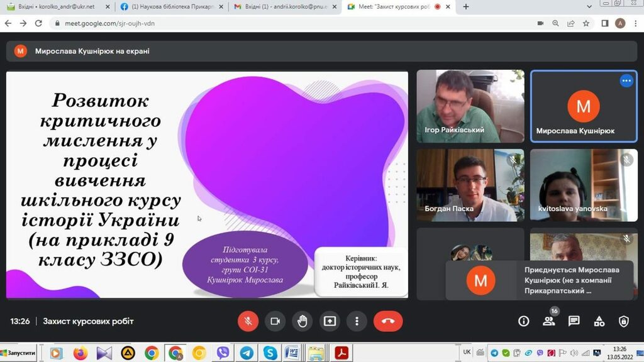This screenshot has width=644, height=362.
Task: Open a new browser tab
Action: click(466, 7)
